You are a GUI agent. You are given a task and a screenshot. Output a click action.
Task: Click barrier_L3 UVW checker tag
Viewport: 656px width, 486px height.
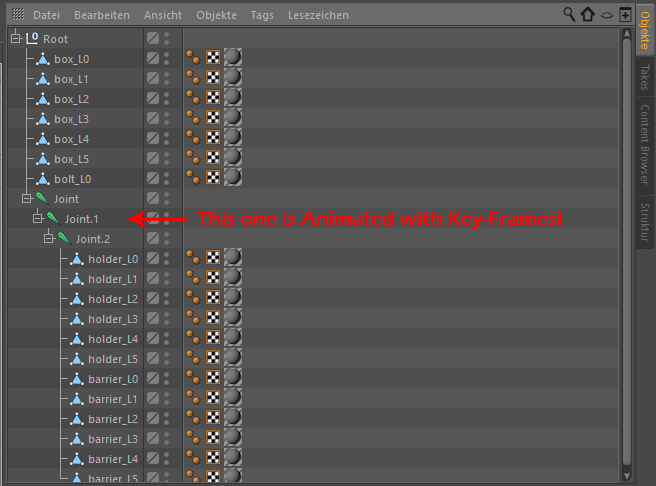[x=213, y=437]
